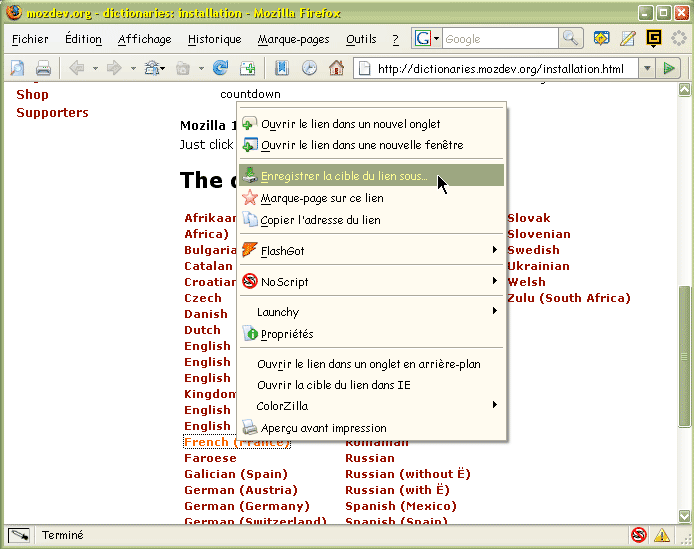Click the yellow square G toolbar icon
The width and height of the screenshot is (694, 549).
tap(653, 38)
